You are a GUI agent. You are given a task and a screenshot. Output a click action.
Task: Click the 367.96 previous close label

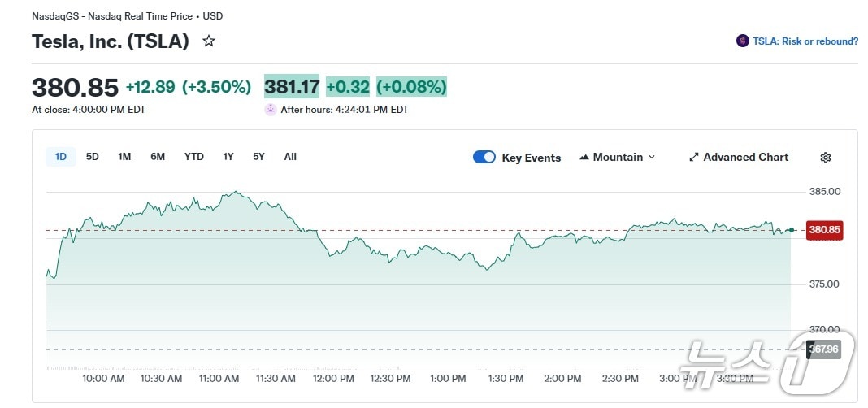[824, 349]
